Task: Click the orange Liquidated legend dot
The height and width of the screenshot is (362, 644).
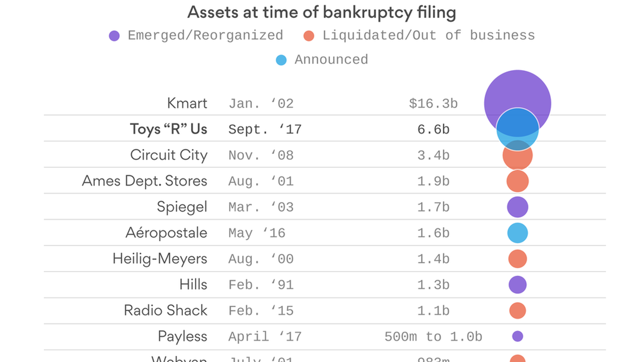Action: point(309,36)
